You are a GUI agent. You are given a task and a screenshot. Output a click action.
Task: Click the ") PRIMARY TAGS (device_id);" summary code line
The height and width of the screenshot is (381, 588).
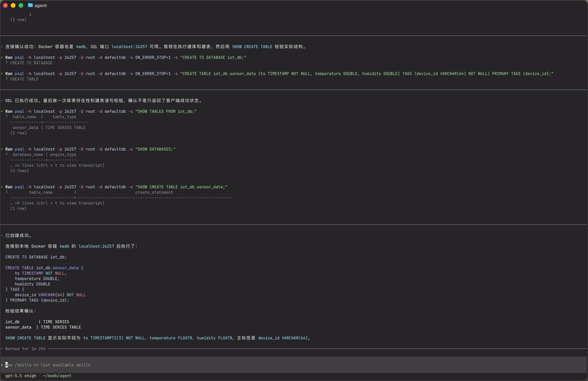click(37, 300)
